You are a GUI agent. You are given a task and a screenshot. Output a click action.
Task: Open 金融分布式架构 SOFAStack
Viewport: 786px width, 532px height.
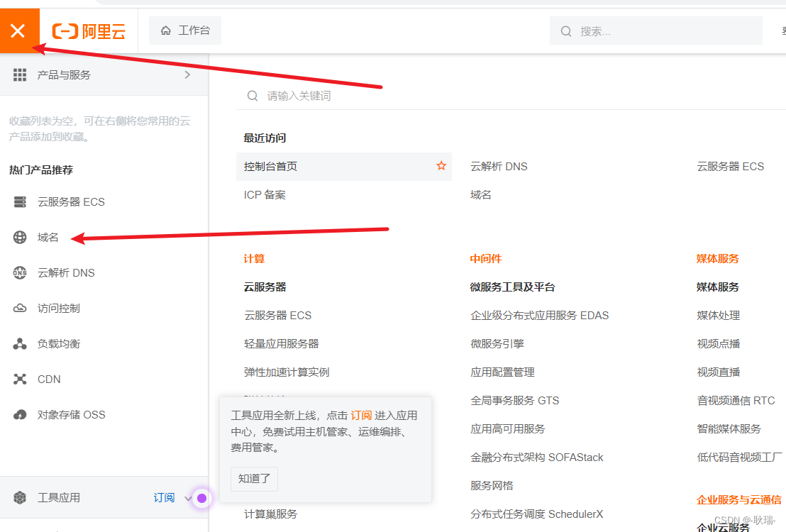(536, 458)
